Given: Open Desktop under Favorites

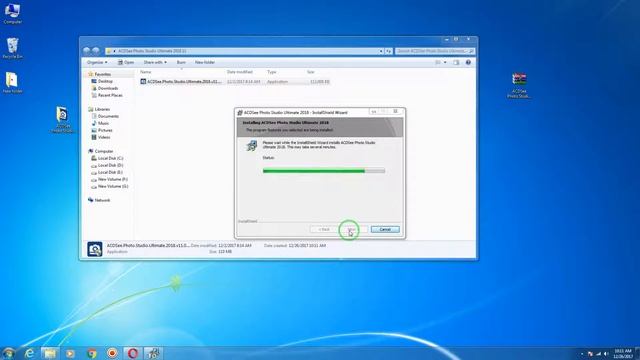Looking at the screenshot, I should 105,81.
